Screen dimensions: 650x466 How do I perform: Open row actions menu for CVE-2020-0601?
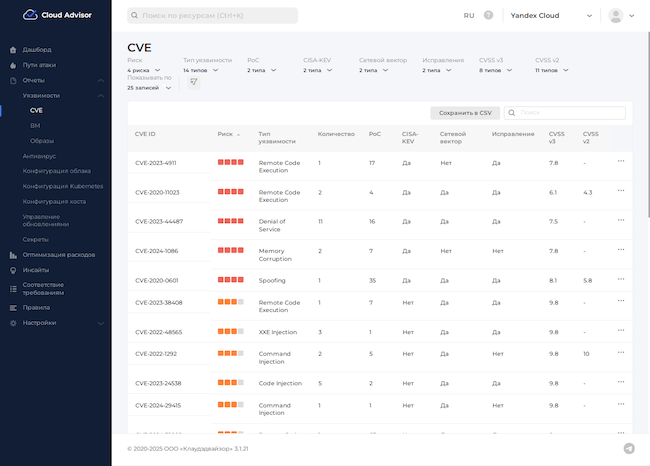(620, 280)
